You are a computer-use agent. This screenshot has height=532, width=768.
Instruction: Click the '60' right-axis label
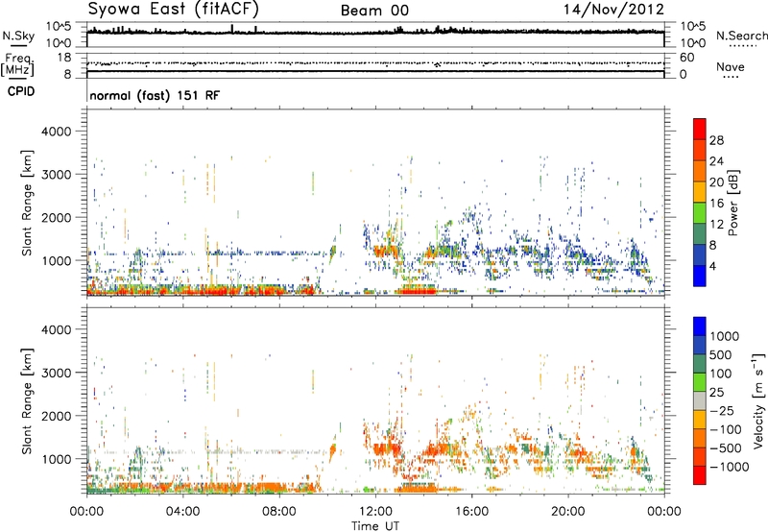[686, 58]
